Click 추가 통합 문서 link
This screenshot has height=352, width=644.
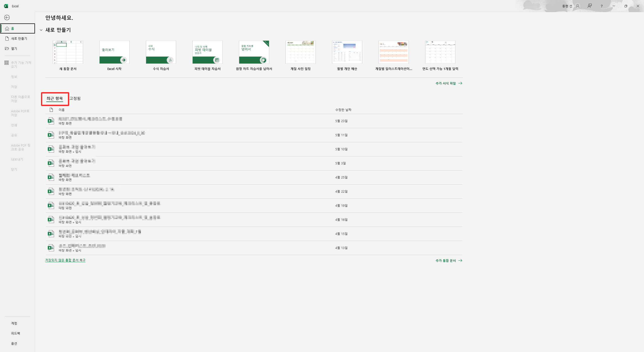(449, 261)
